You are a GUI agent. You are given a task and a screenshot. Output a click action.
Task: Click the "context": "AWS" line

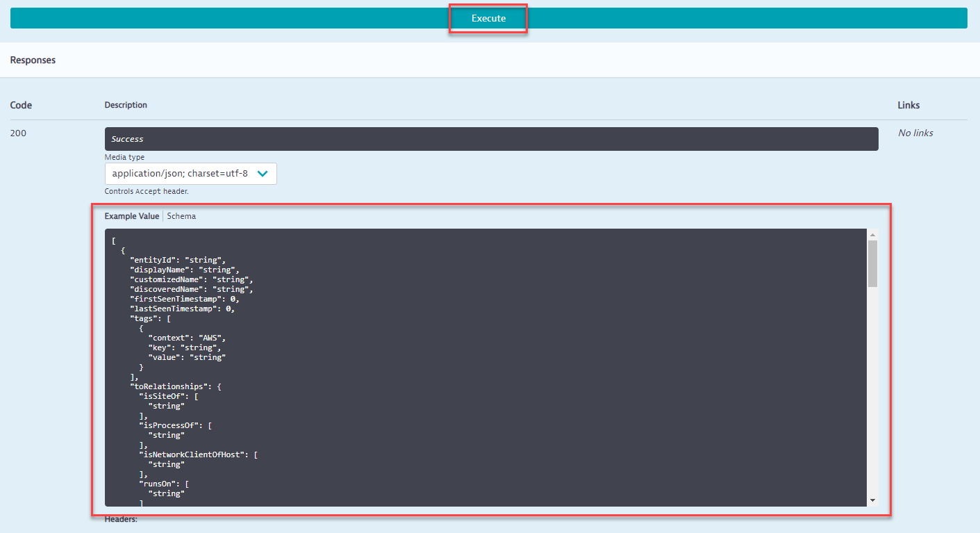pyautogui.click(x=187, y=338)
